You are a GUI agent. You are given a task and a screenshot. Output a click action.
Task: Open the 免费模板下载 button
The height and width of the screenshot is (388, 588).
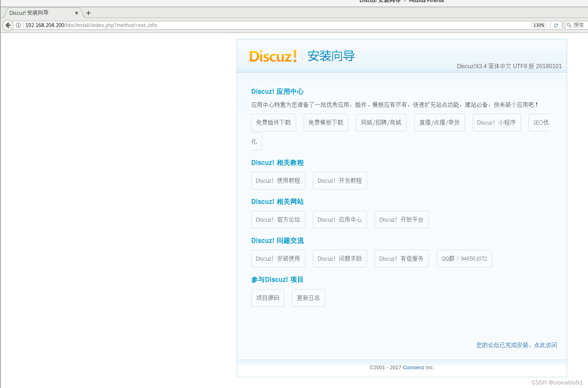(x=326, y=123)
